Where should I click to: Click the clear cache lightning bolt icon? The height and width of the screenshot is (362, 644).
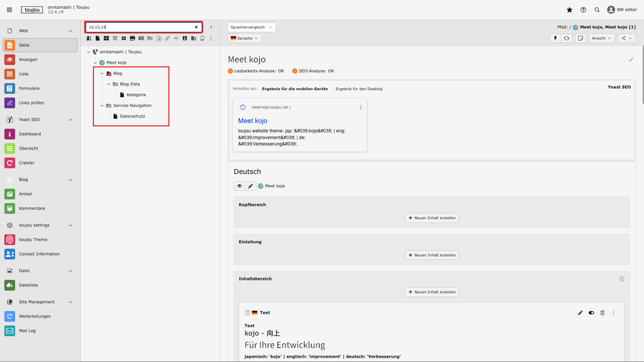pos(555,38)
